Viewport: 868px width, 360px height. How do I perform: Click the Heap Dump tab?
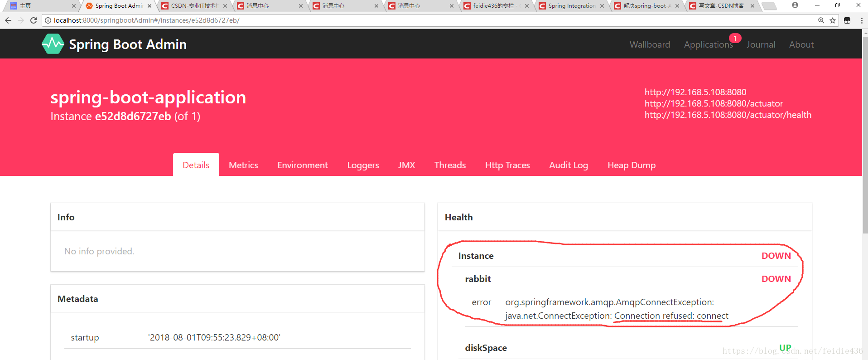[x=632, y=165]
